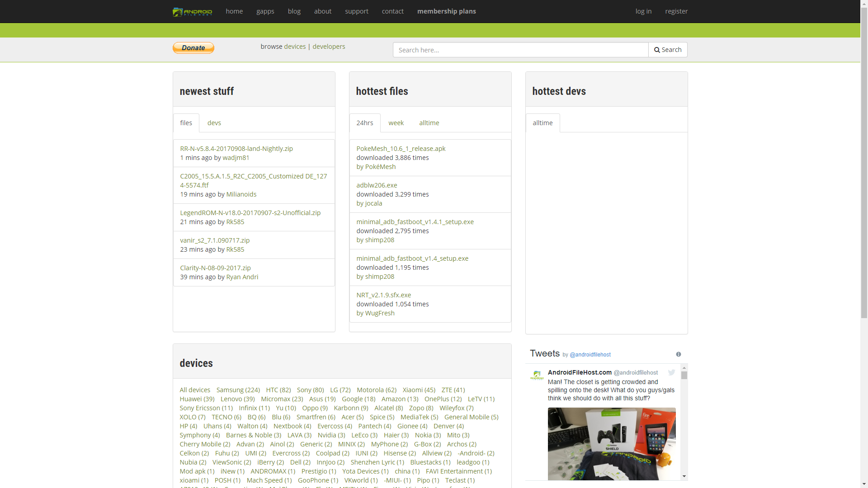Open HTC (82) devices
The width and height of the screenshot is (868, 488).
click(x=278, y=390)
